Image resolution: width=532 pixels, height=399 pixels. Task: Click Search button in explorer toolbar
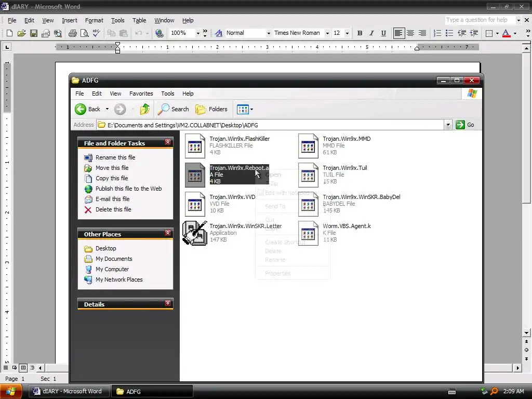[x=174, y=109]
